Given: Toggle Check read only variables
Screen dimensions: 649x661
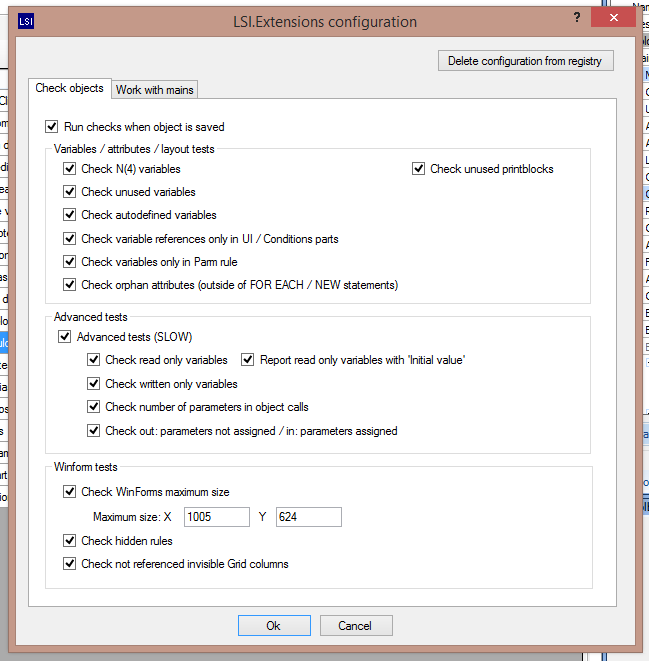Looking at the screenshot, I should [x=94, y=360].
